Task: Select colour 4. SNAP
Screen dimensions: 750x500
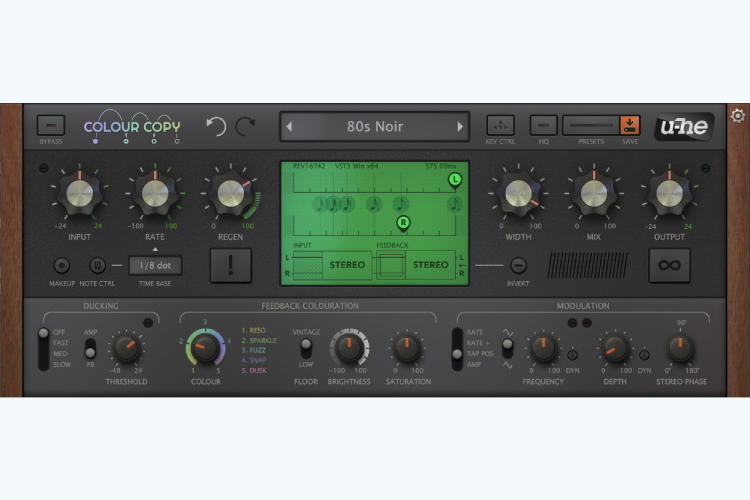Action: 254,360
